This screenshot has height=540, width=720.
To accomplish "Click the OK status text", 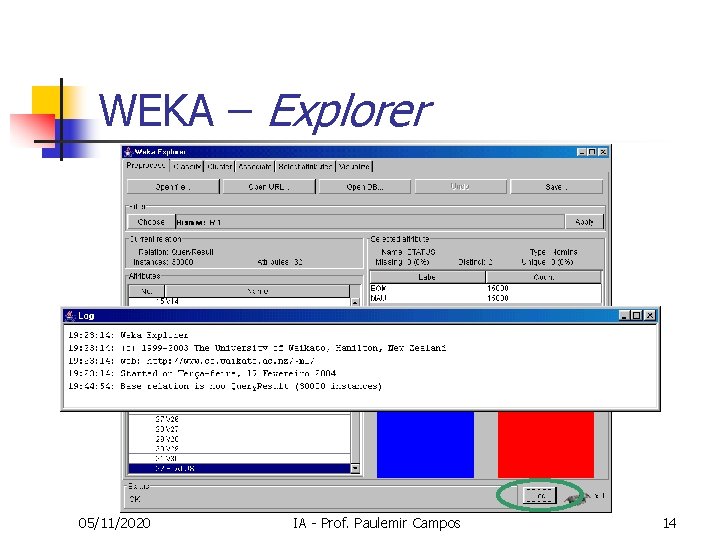I will (x=135, y=499).
